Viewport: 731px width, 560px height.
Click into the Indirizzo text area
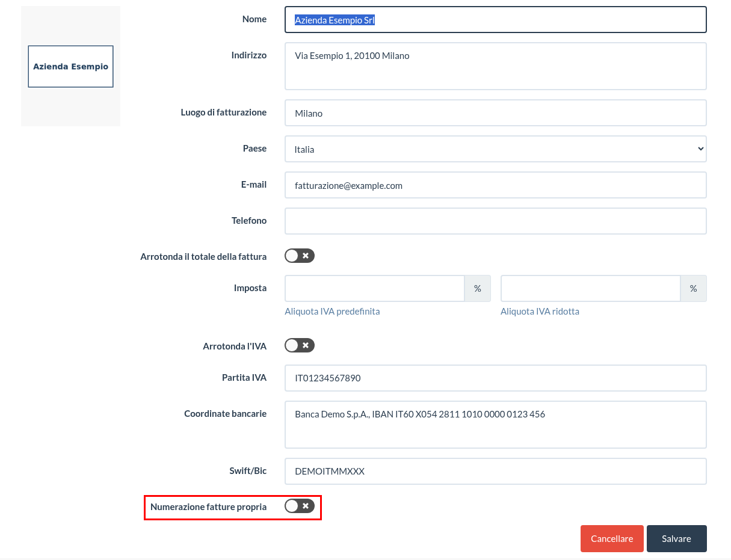point(496,66)
